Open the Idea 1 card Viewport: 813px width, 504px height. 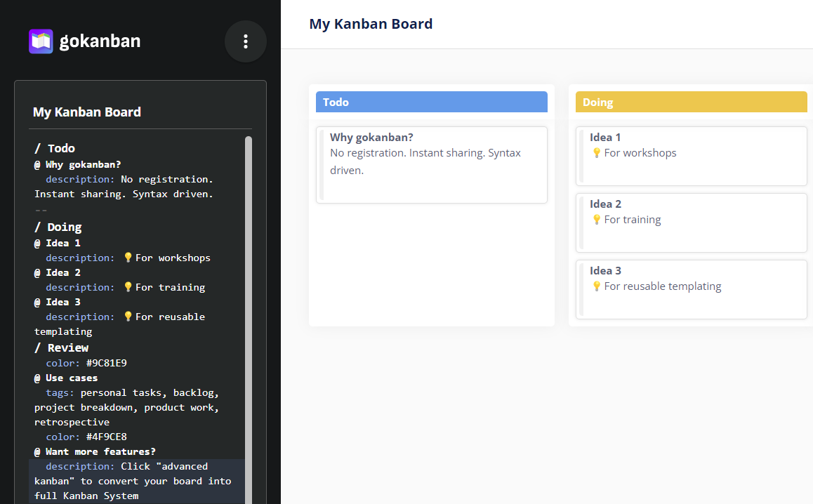pos(691,156)
